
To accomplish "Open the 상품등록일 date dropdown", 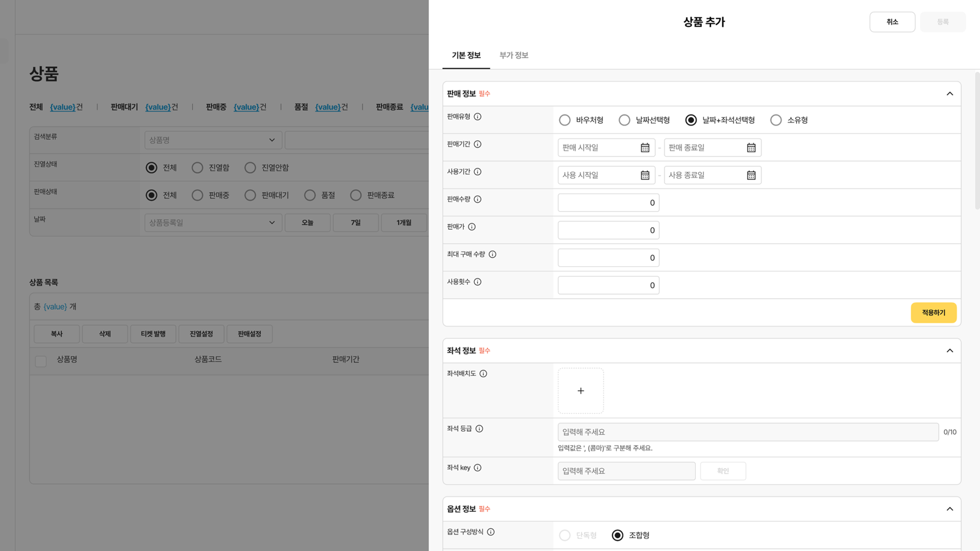I will (213, 223).
